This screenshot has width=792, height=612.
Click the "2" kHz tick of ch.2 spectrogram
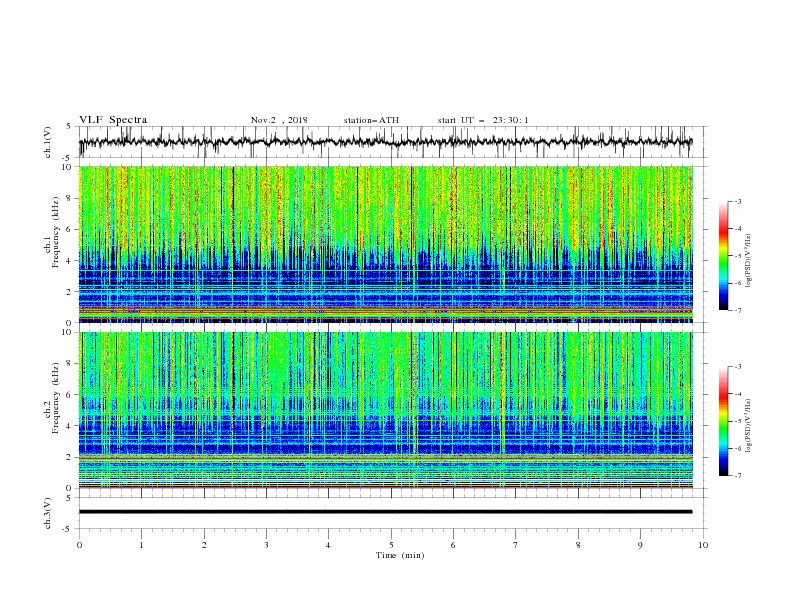coord(70,457)
